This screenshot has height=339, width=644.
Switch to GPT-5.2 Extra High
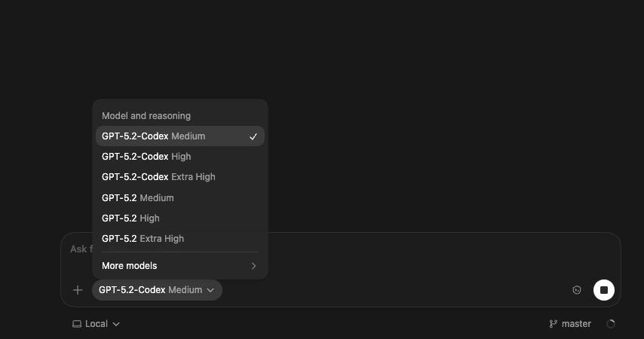click(x=143, y=239)
